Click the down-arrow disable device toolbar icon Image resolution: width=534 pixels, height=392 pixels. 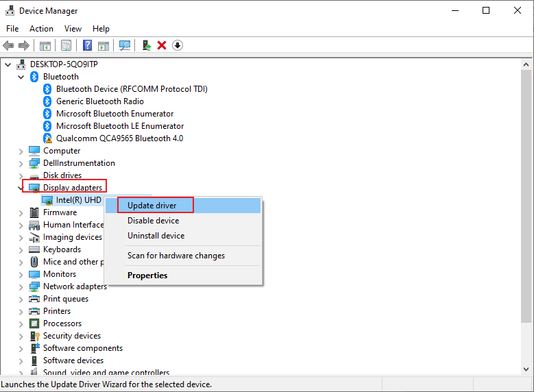point(178,45)
